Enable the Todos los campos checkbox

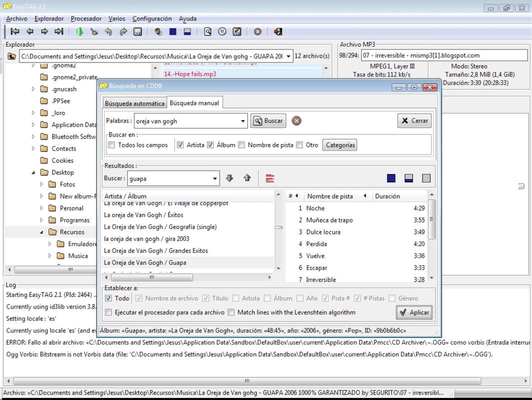111,145
